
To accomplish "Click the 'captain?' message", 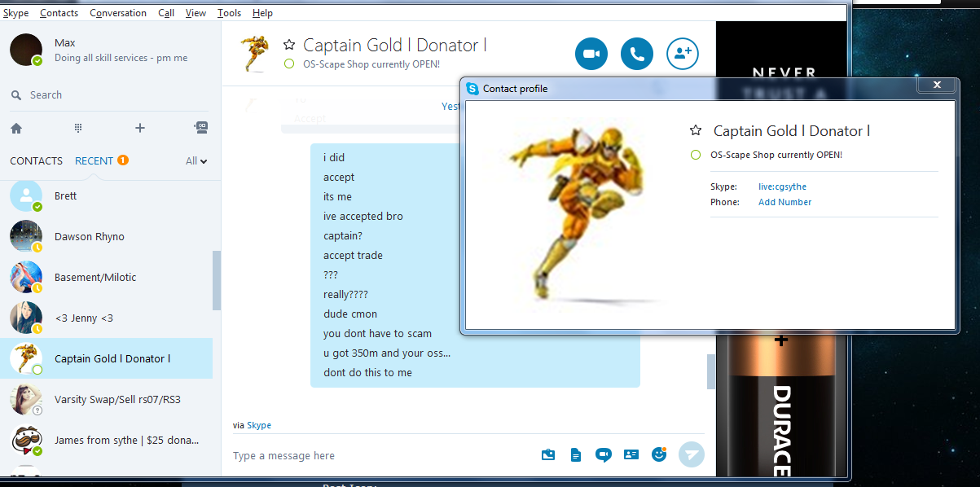I will pyautogui.click(x=343, y=235).
